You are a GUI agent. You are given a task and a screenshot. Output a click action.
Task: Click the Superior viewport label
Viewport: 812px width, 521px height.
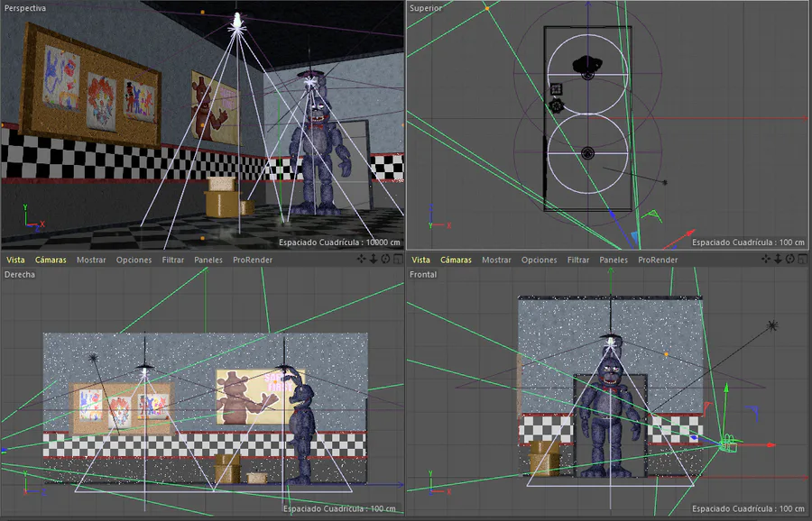[426, 8]
